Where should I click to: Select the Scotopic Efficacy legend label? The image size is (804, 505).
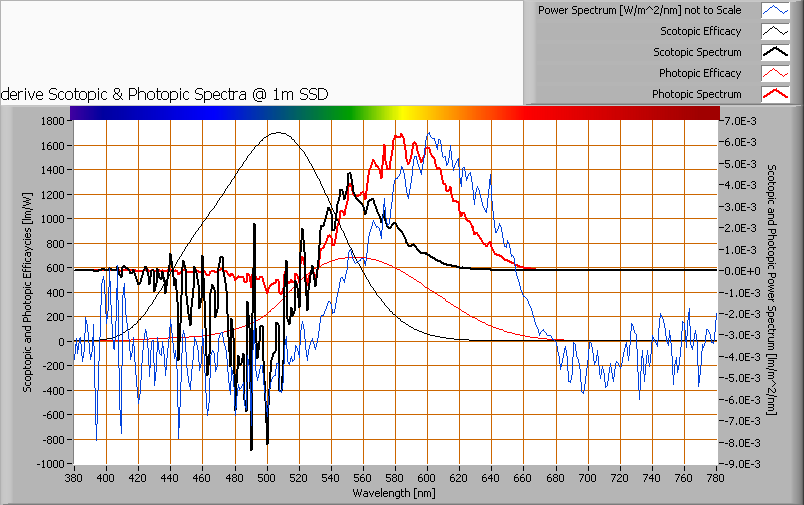[701, 31]
